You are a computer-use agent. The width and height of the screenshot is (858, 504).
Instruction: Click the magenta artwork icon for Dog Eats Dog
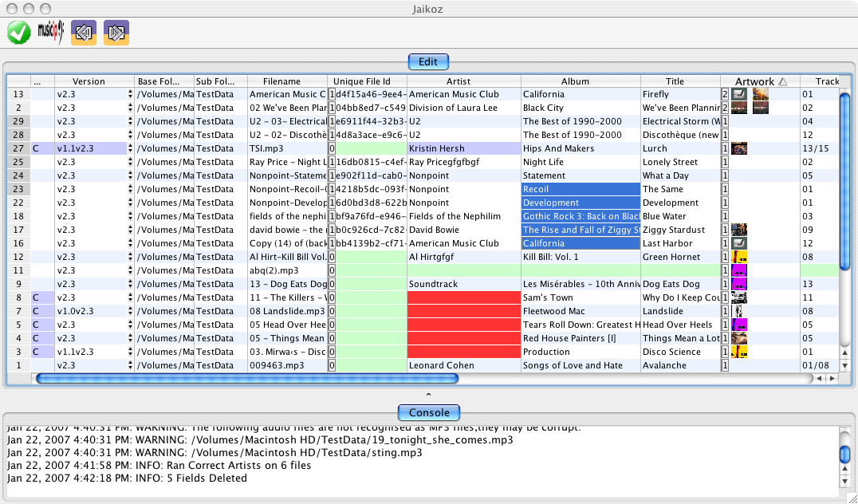point(739,284)
